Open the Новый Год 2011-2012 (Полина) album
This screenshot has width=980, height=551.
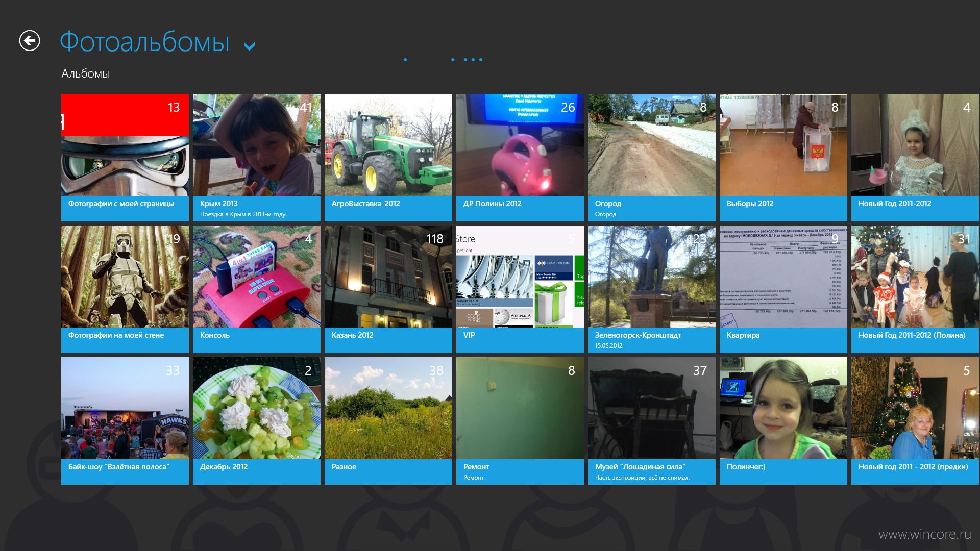coord(915,289)
